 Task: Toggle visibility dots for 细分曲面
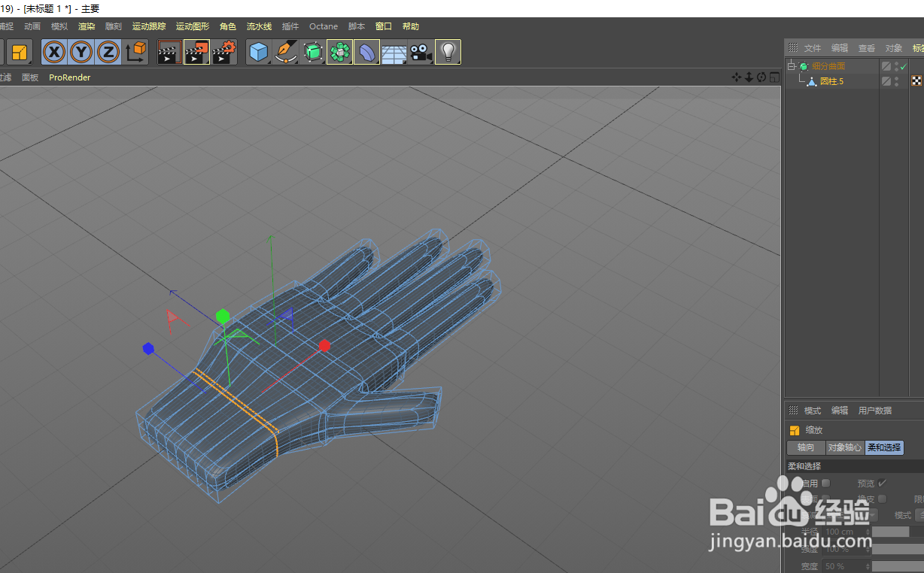(x=896, y=66)
